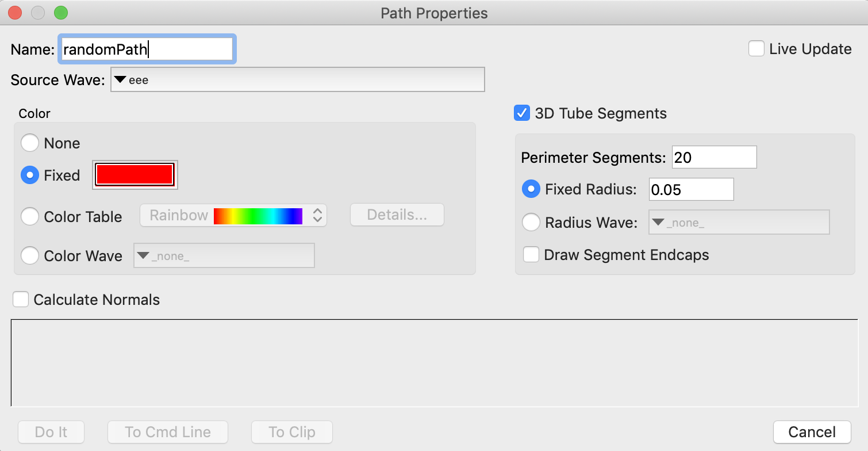Choose the Fixed Radius radio option
The height and width of the screenshot is (451, 868).
(531, 189)
